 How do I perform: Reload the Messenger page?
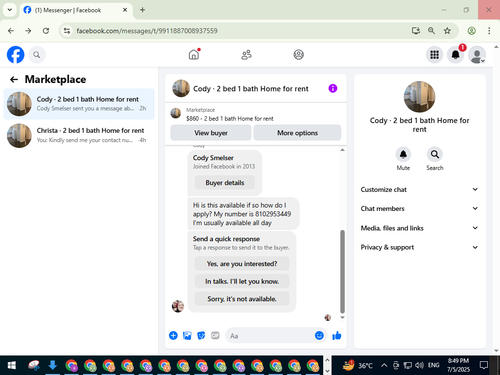[x=46, y=31]
